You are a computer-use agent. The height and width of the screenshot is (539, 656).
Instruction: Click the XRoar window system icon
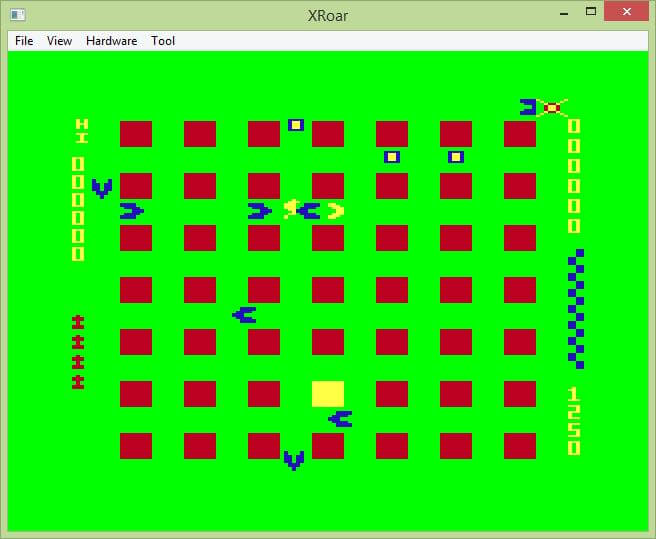18,15
